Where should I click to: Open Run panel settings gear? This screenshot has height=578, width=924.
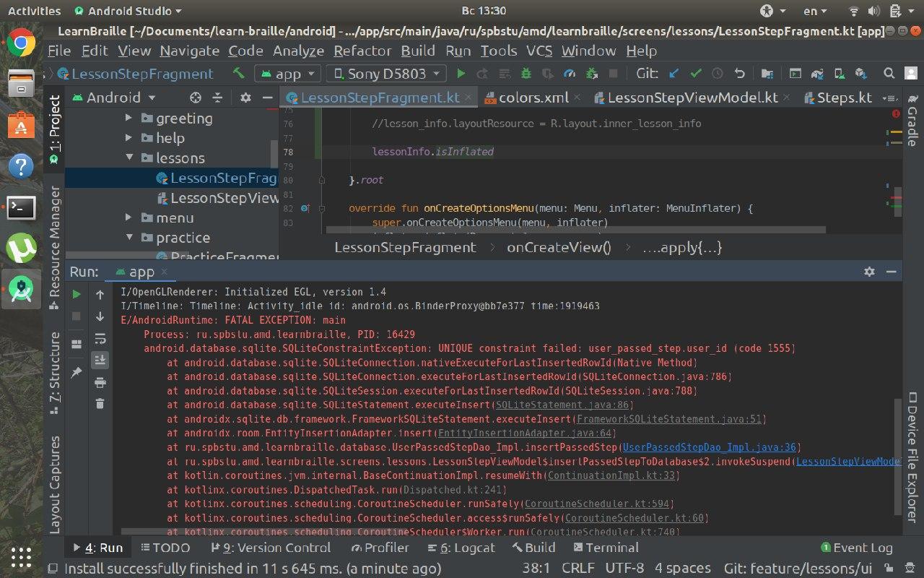869,272
